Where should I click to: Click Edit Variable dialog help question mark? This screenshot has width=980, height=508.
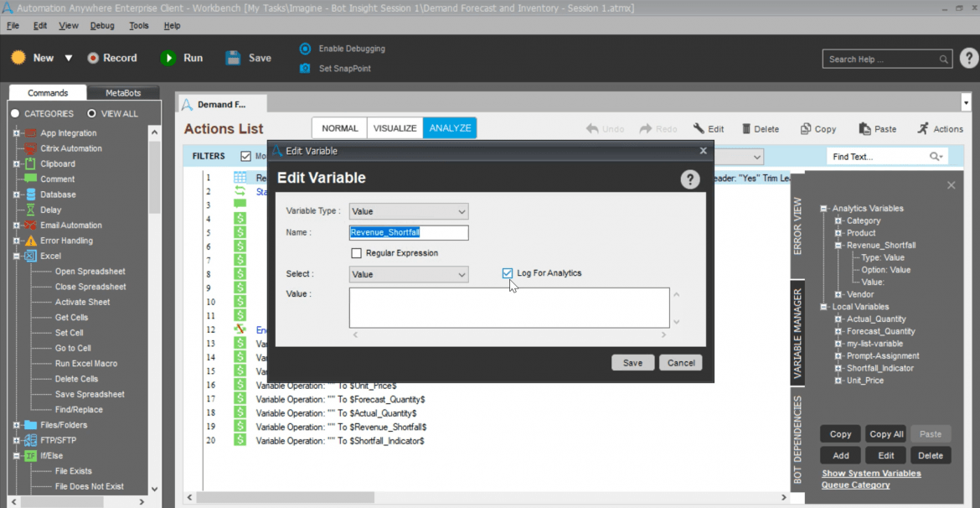coord(689,180)
